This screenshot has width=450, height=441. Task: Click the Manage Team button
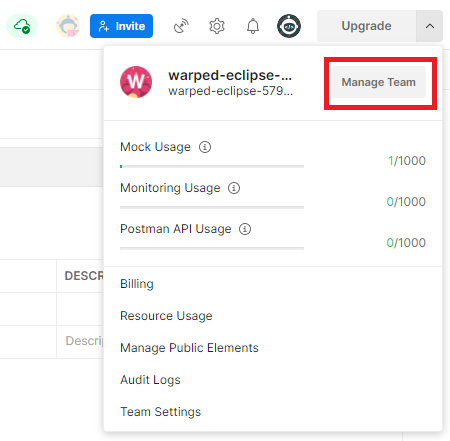click(378, 82)
